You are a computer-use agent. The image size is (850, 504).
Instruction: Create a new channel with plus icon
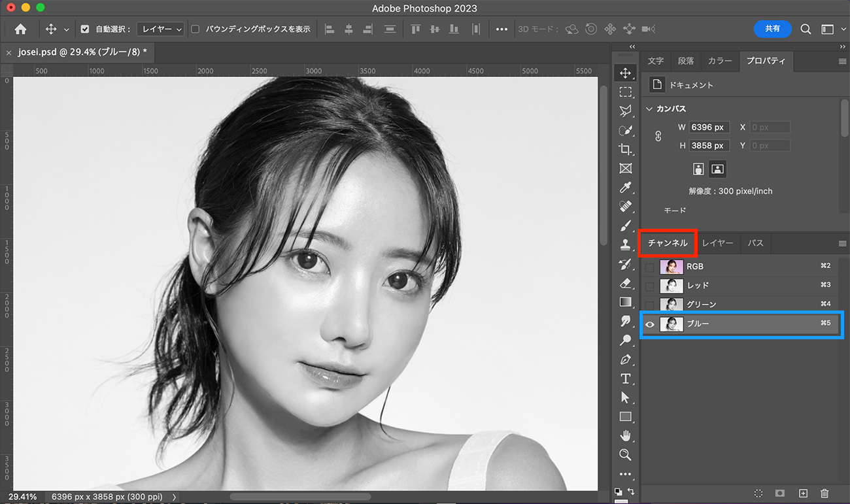[804, 494]
